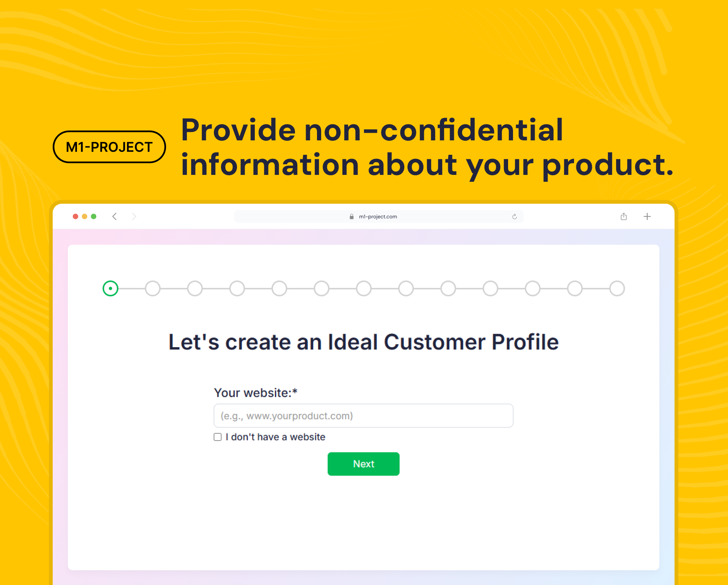Check the "I don't have a website" box
The height and width of the screenshot is (585, 728).
[218, 437]
